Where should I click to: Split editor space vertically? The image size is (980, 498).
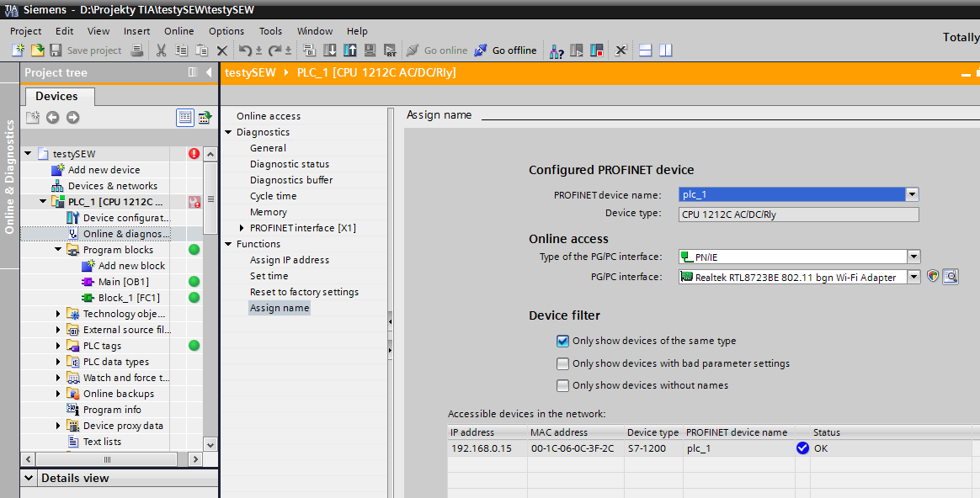(666, 50)
